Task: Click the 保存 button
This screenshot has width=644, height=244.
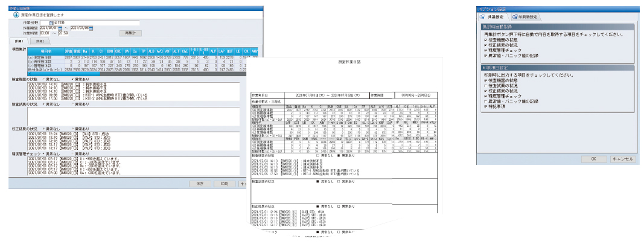Action: point(200,183)
